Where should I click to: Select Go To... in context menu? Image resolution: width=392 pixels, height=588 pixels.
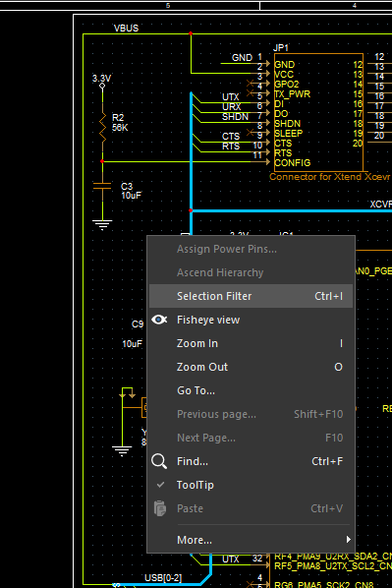pos(251,390)
